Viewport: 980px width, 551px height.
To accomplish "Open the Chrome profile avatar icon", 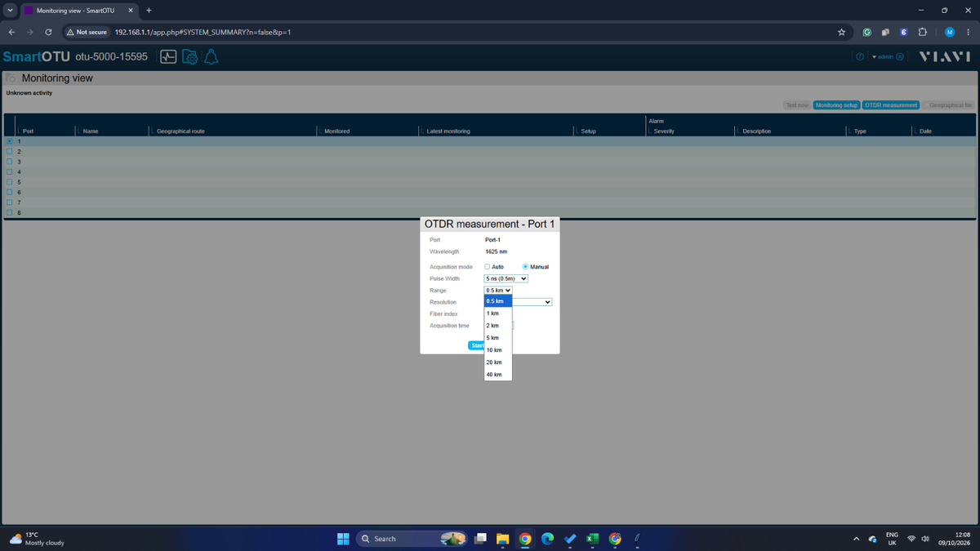I will (x=949, y=33).
